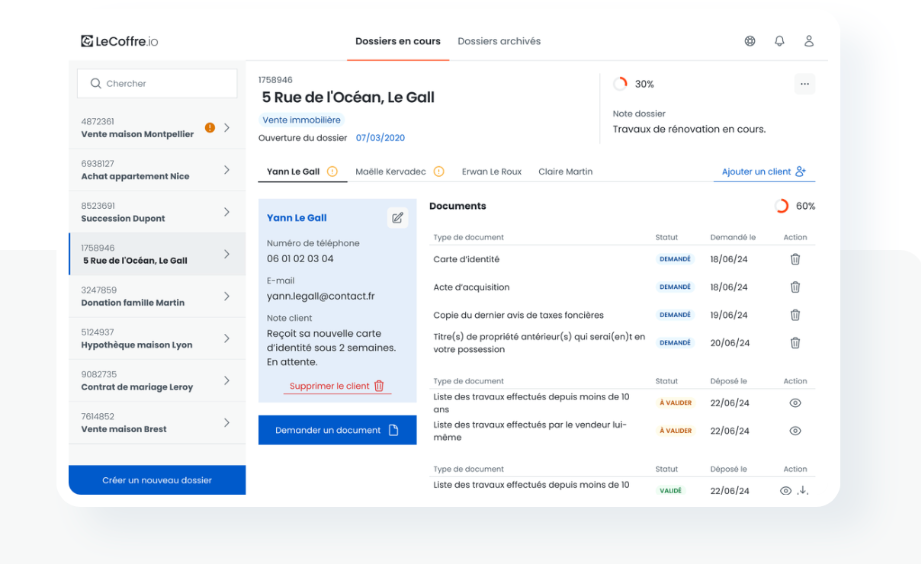Delete the Acte d'acquisition document request

click(x=795, y=287)
